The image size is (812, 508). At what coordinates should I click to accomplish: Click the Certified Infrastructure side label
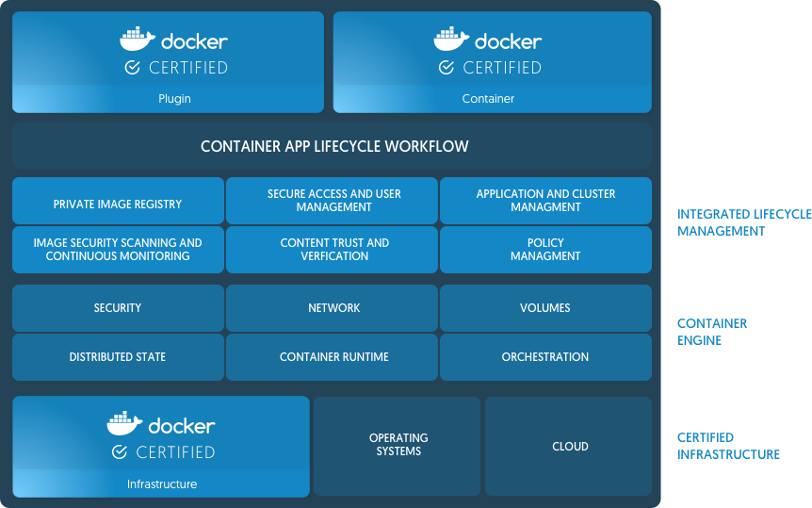728,446
